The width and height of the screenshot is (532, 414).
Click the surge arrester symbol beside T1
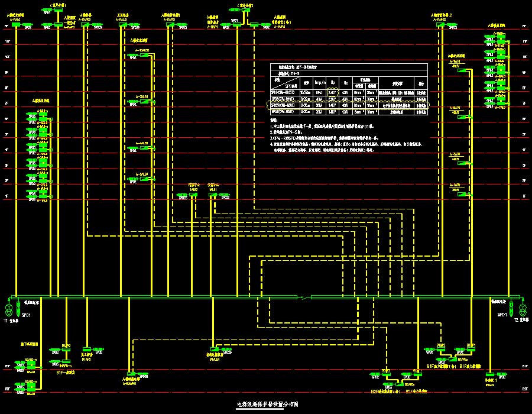(x=18, y=309)
